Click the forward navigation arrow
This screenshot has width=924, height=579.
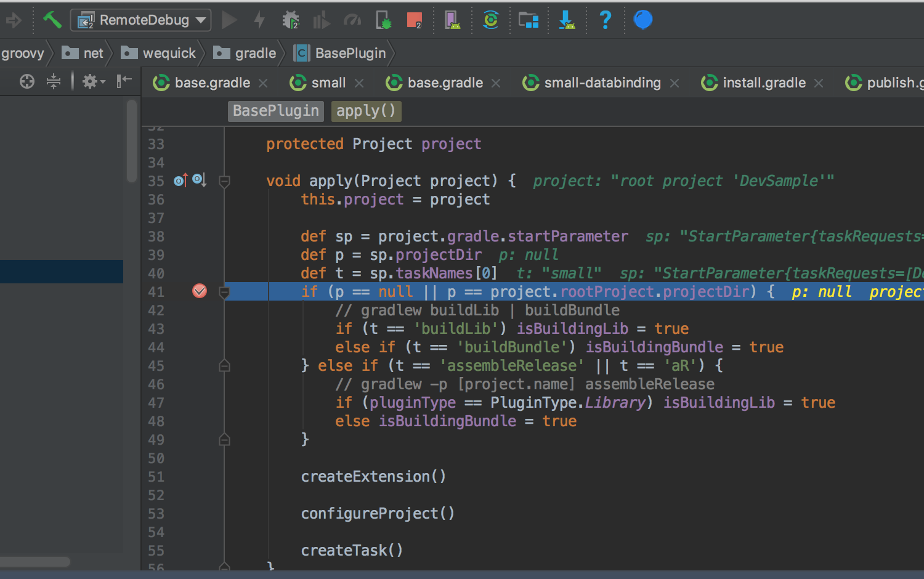14,20
